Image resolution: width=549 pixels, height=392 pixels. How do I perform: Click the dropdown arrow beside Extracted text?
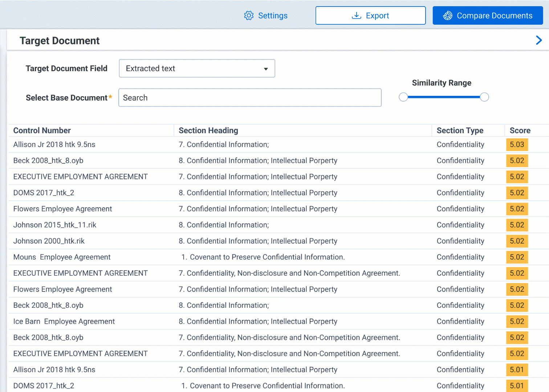click(266, 69)
